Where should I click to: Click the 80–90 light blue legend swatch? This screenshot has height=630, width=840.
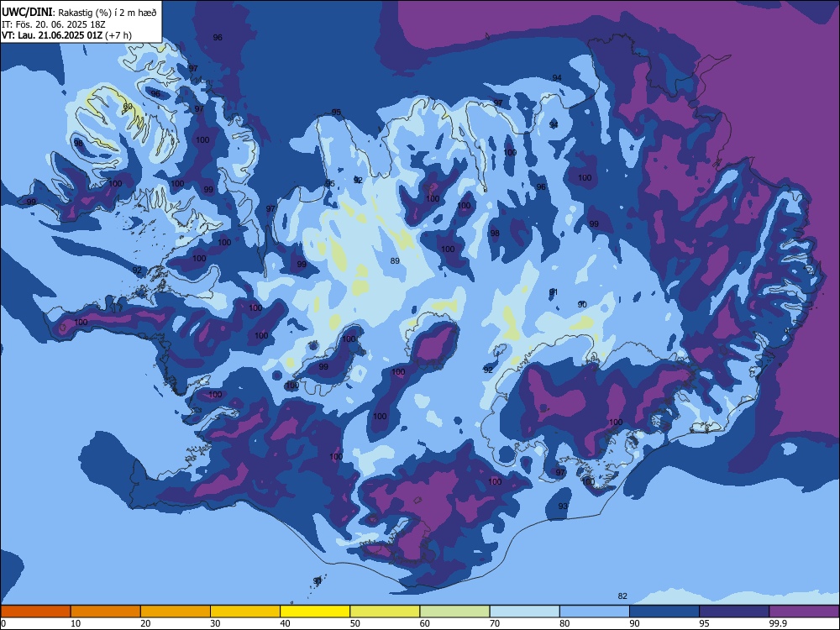point(595,612)
